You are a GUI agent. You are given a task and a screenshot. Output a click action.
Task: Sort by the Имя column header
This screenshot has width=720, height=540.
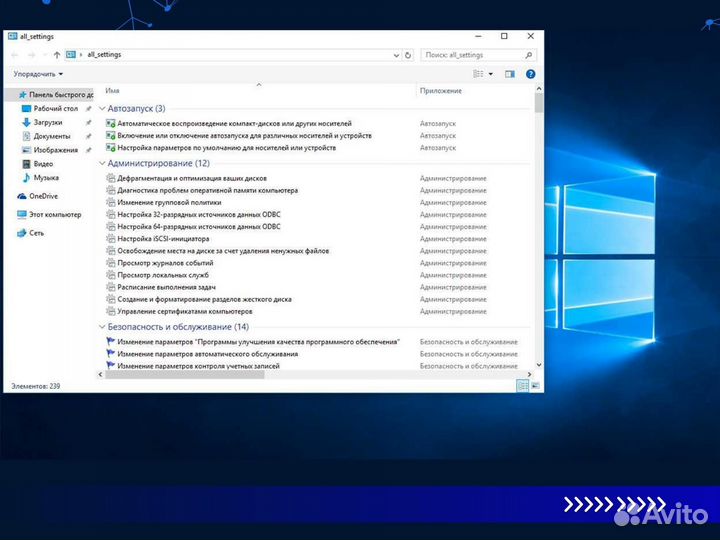[x=112, y=91]
